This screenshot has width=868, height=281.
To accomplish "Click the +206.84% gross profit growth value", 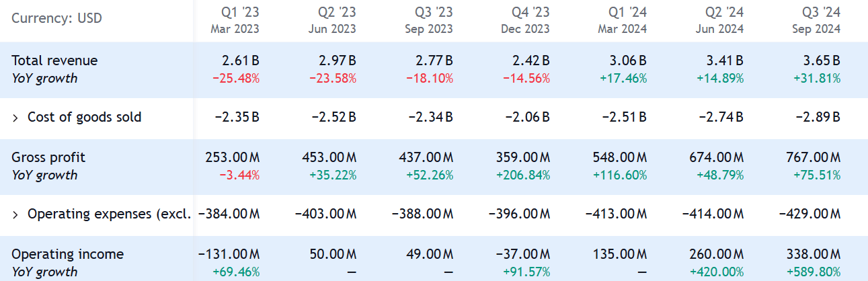I will (523, 175).
